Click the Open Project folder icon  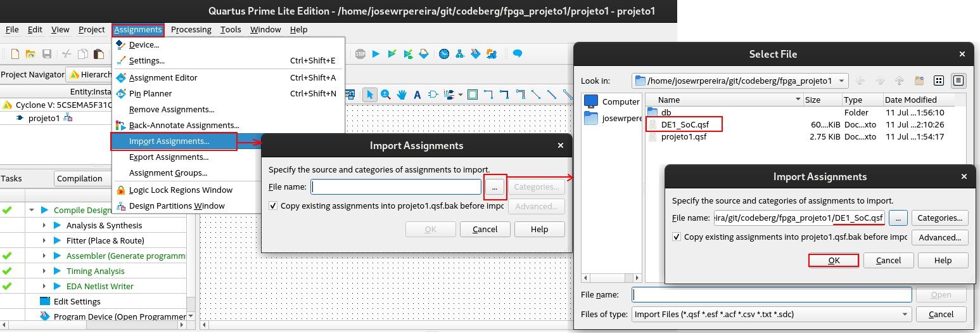[x=30, y=54]
